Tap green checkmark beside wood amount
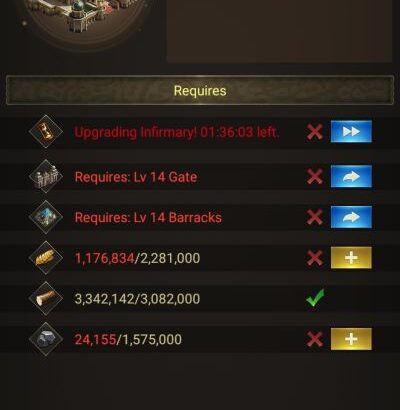This screenshot has height=410, width=400. coord(315,298)
